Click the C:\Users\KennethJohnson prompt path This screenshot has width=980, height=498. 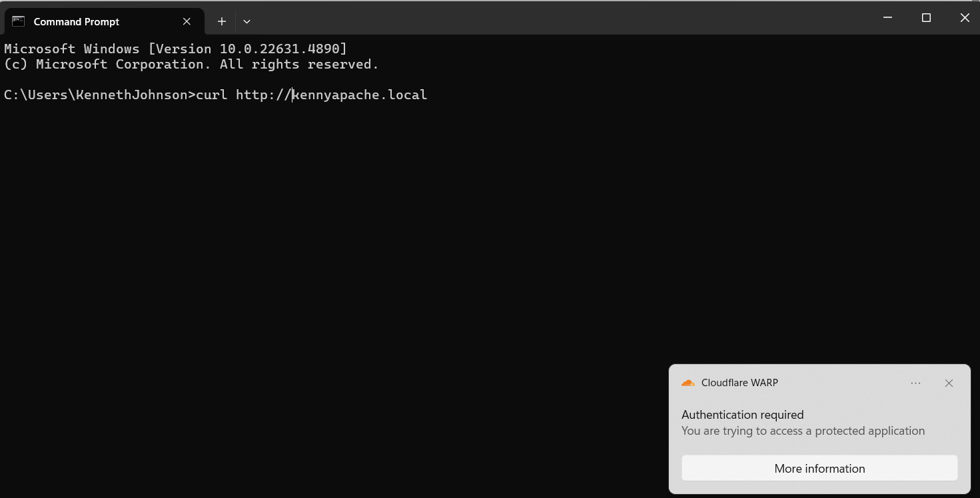click(96, 95)
